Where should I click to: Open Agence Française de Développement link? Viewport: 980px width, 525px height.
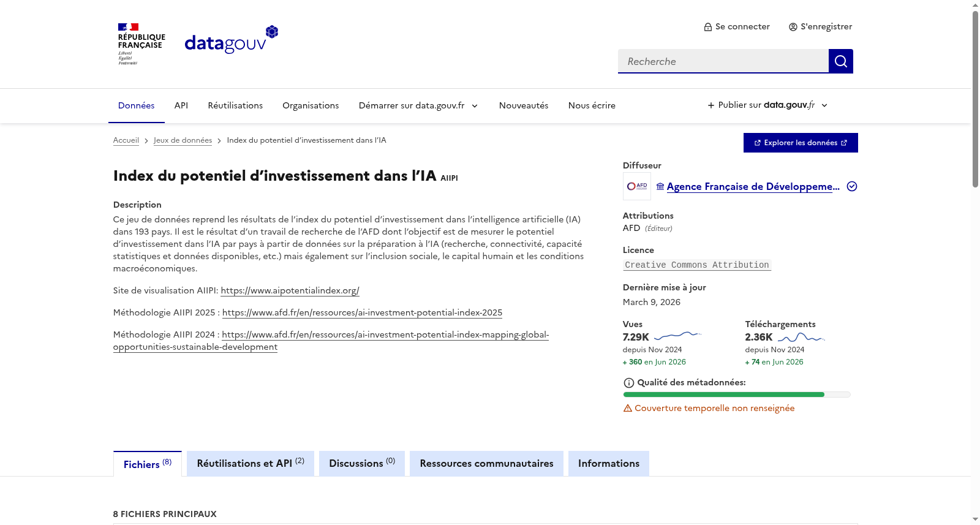[753, 186]
